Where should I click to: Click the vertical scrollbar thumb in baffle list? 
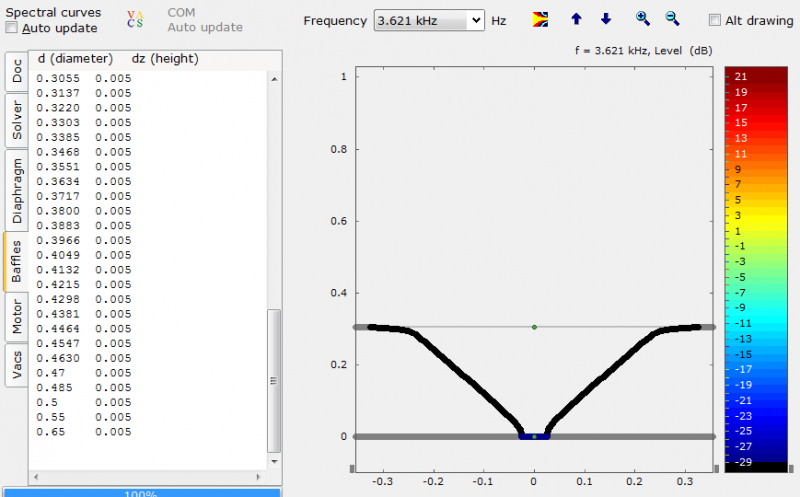(x=274, y=340)
